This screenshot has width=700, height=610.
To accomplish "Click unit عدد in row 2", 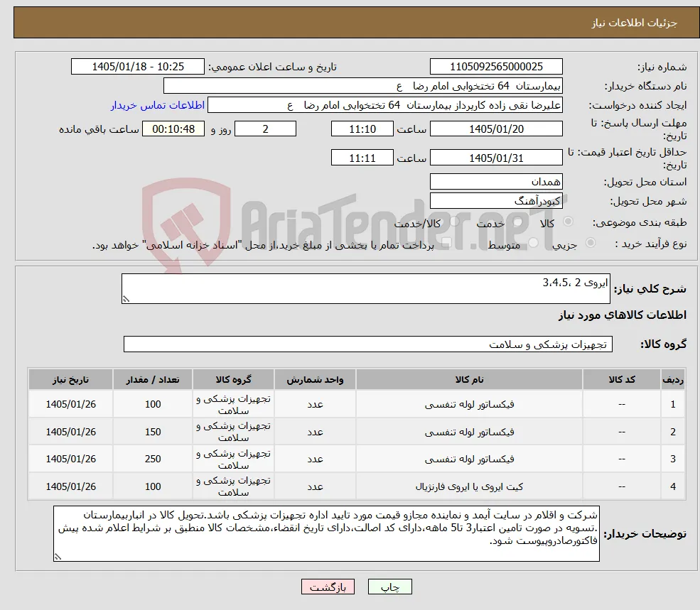I will pyautogui.click(x=315, y=432).
